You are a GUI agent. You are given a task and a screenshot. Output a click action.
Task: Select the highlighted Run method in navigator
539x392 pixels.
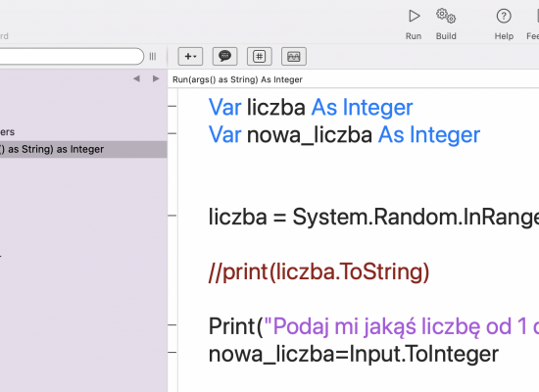pos(83,149)
